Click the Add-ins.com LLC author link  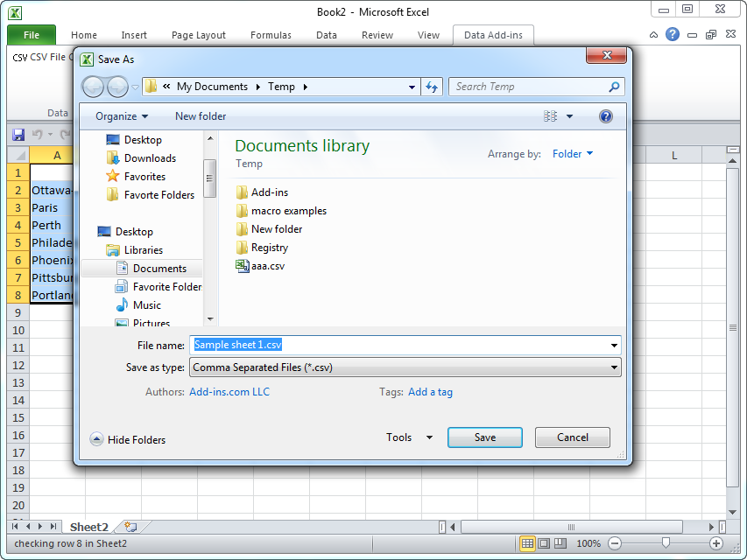tap(229, 392)
